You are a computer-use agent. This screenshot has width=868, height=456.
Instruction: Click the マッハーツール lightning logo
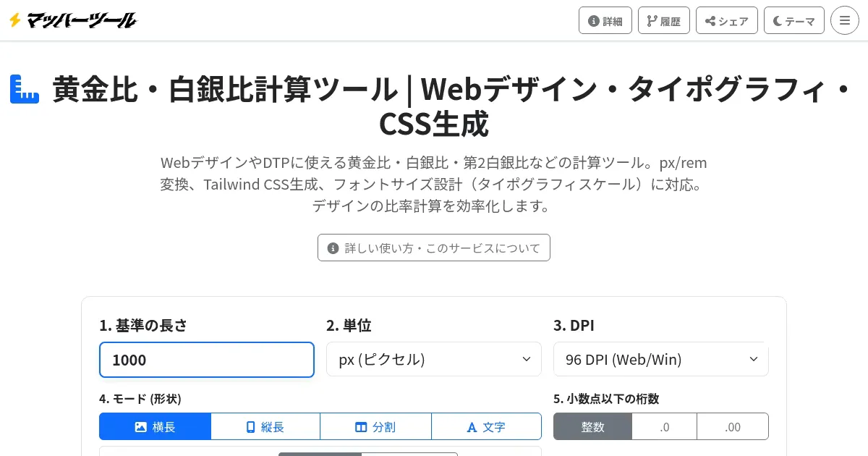point(72,20)
